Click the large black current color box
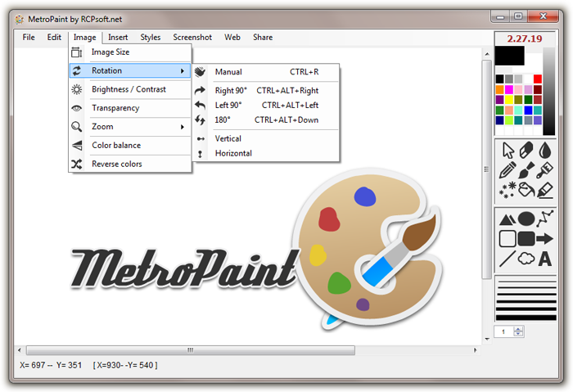 (x=509, y=56)
